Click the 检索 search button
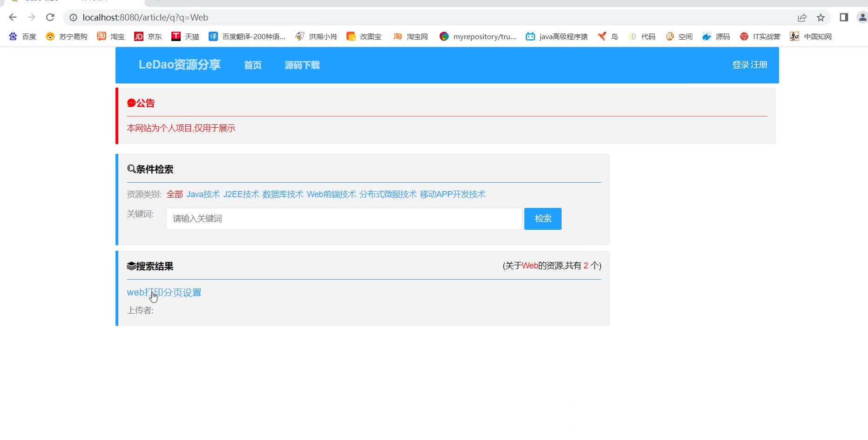This screenshot has height=440, width=868. (x=543, y=219)
